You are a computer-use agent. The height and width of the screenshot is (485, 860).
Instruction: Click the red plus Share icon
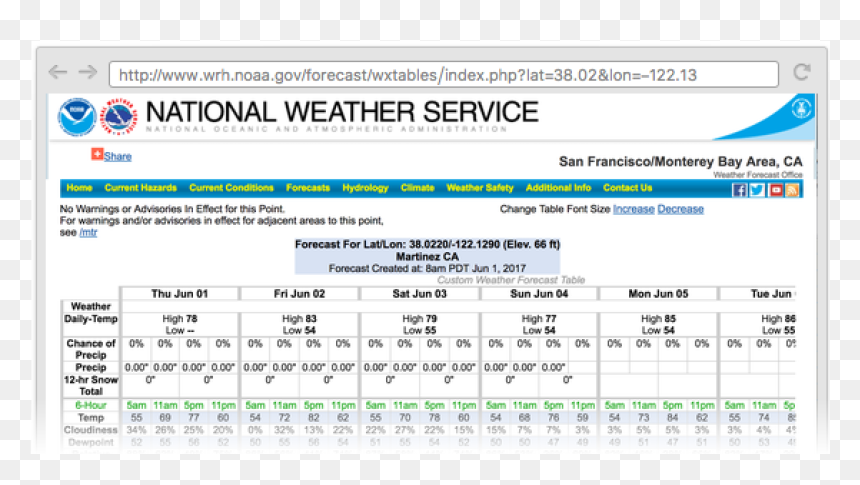click(97, 154)
